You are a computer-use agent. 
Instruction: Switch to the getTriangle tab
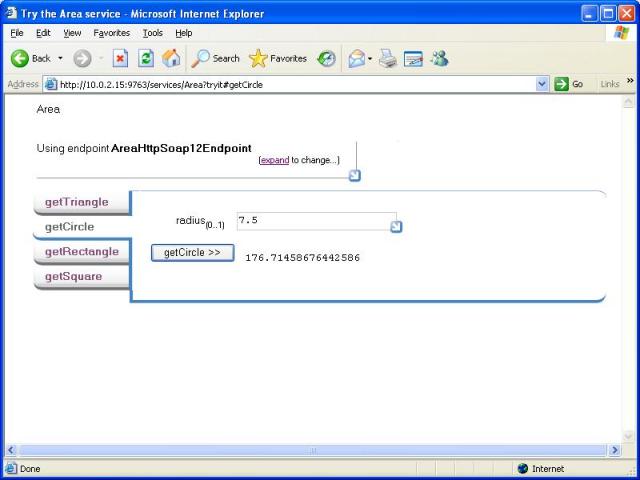pos(76,202)
